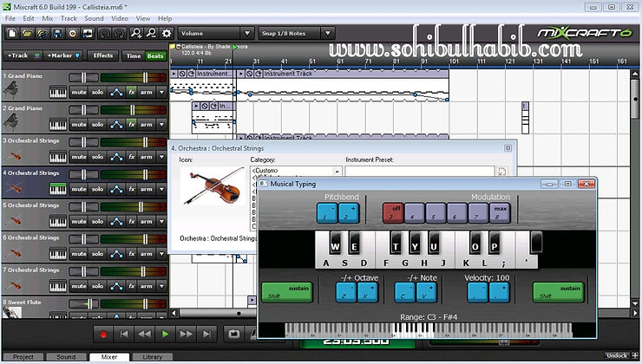Viewport: 642px width, 364px height.
Task: Click the Redo arrow in the toolbar
Action: [x=120, y=33]
